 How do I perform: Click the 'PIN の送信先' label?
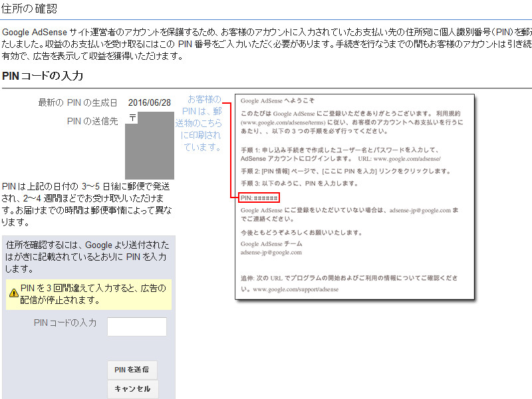[92, 121]
